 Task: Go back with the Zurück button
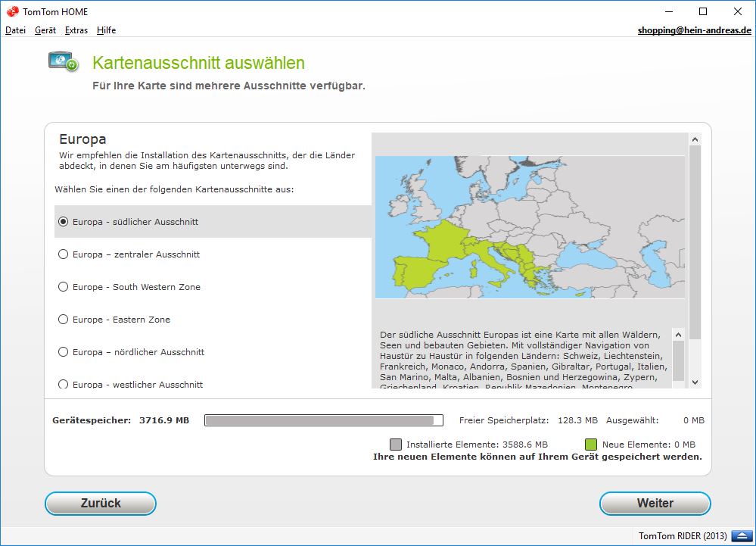[101, 503]
